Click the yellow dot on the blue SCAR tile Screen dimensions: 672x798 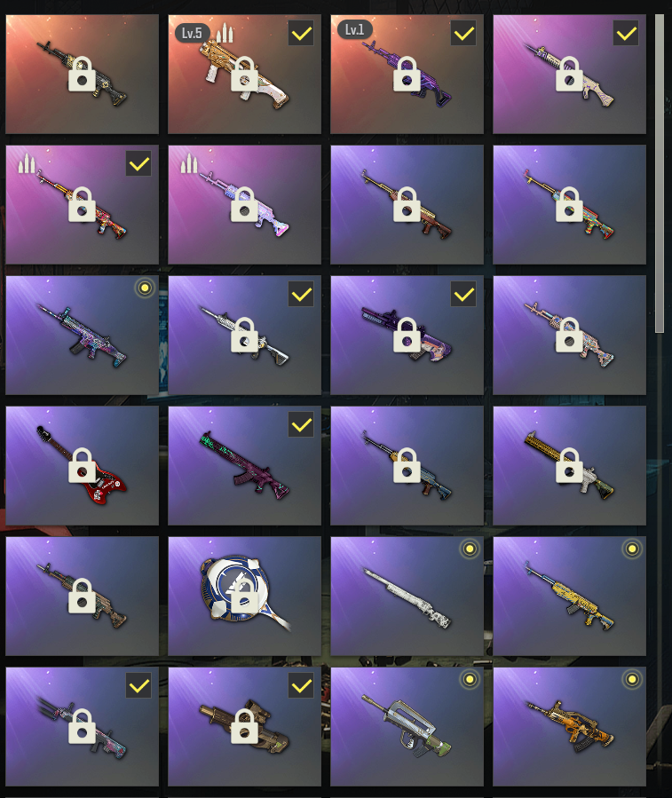coord(145,288)
